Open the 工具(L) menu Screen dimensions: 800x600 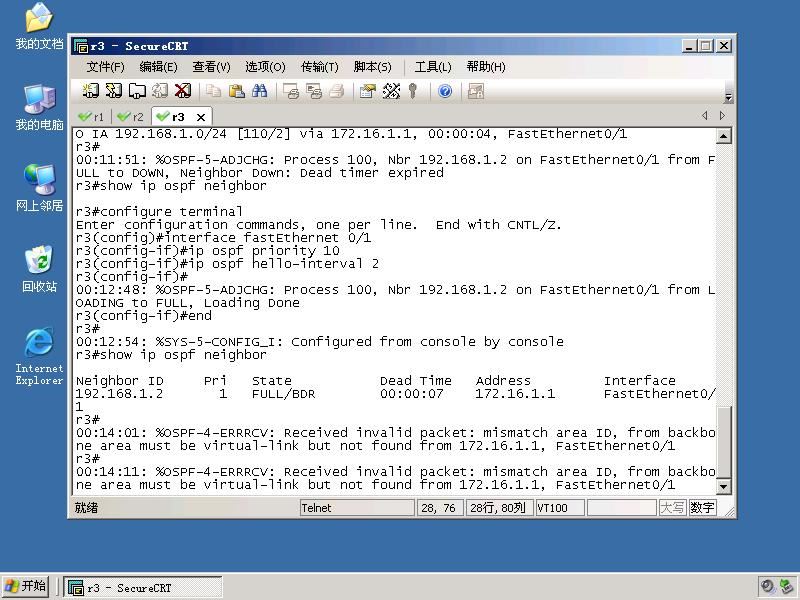click(x=433, y=67)
